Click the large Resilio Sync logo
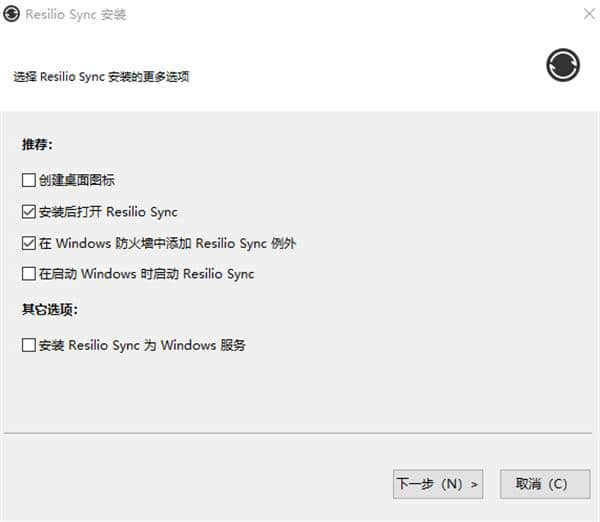600x522 pixels. [563, 65]
